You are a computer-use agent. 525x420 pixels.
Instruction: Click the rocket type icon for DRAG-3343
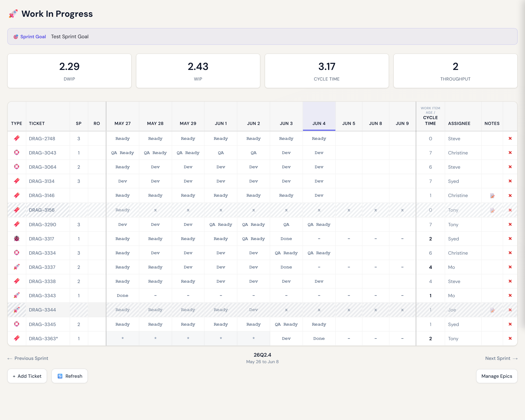tap(17, 295)
